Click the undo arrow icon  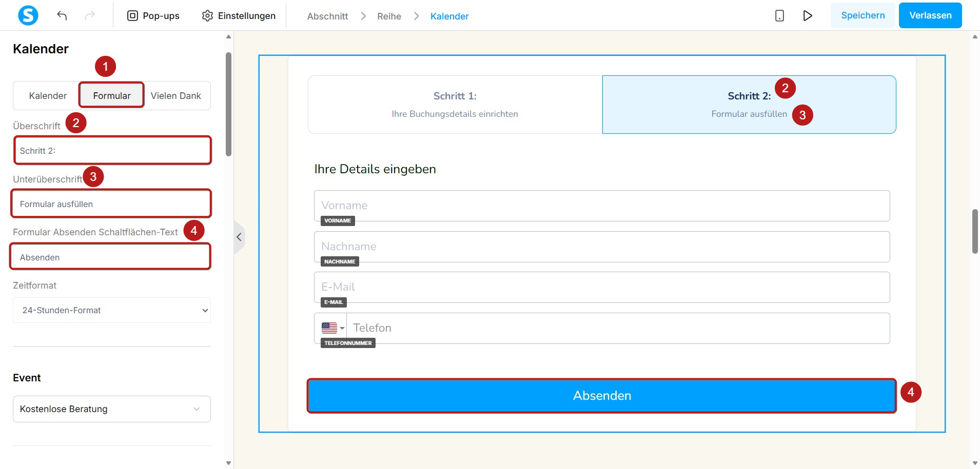[62, 15]
